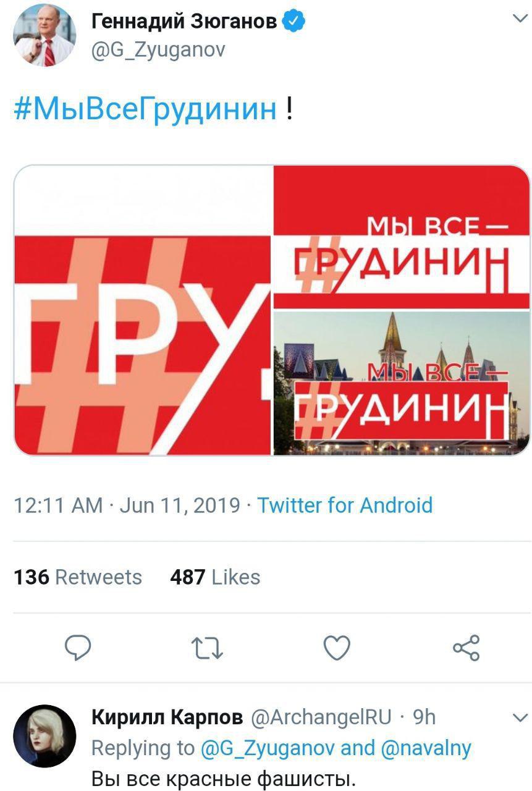Open the Twitter for Android source link
This screenshot has height=791, width=532.
345,505
